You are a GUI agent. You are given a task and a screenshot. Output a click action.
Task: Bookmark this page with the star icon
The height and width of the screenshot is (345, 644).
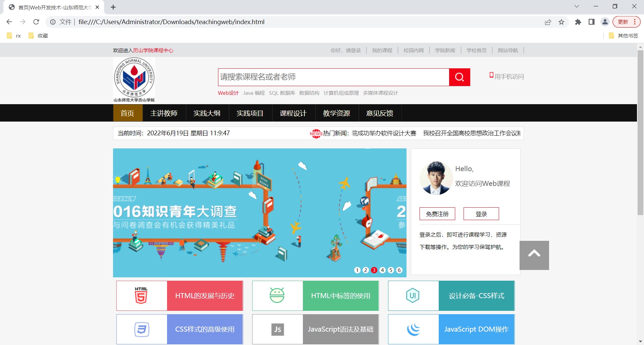point(561,22)
